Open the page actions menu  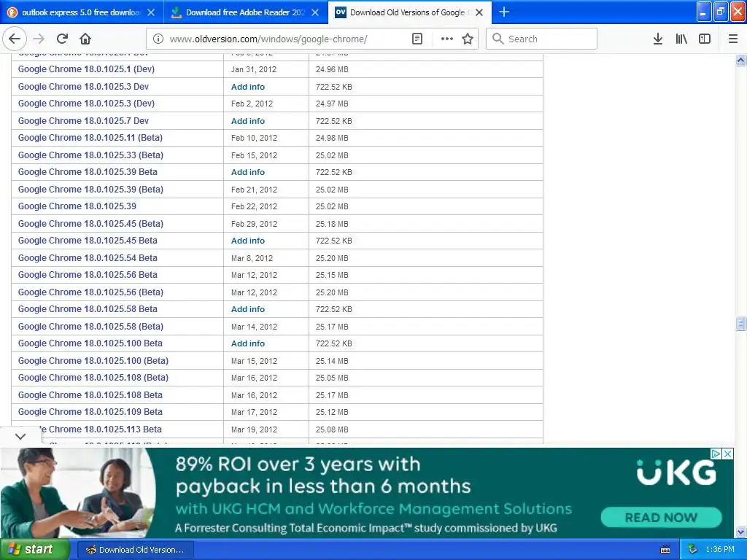click(447, 39)
